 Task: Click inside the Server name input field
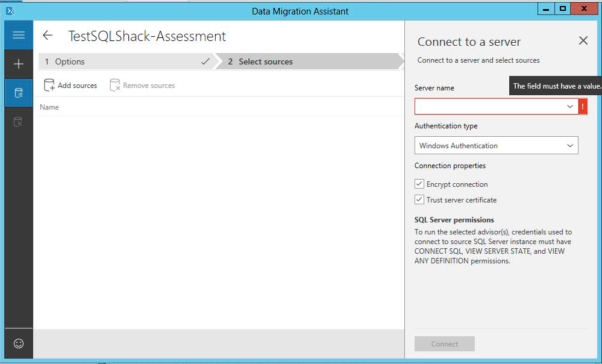pos(488,107)
